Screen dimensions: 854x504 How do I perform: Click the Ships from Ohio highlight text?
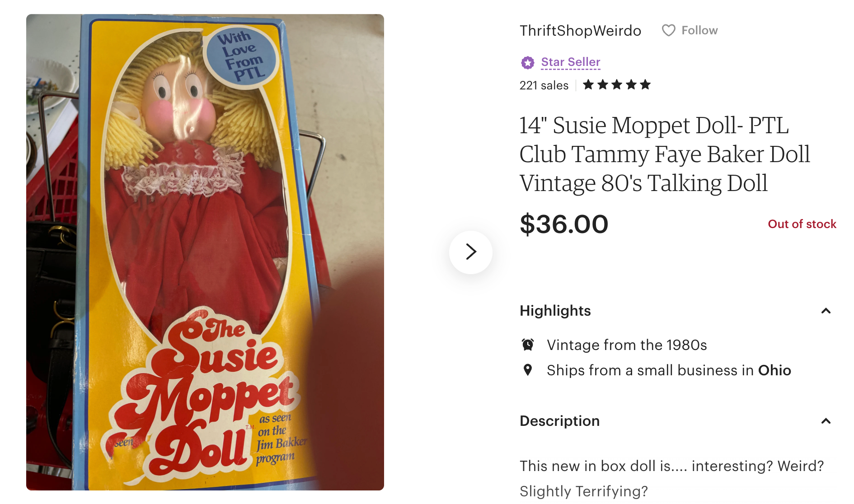pyautogui.click(x=669, y=370)
